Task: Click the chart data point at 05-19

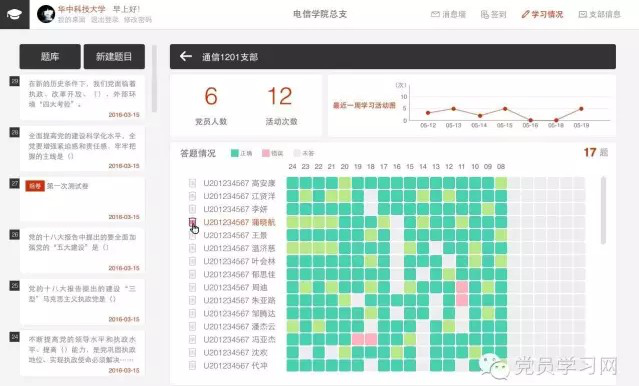Action: coord(581,109)
